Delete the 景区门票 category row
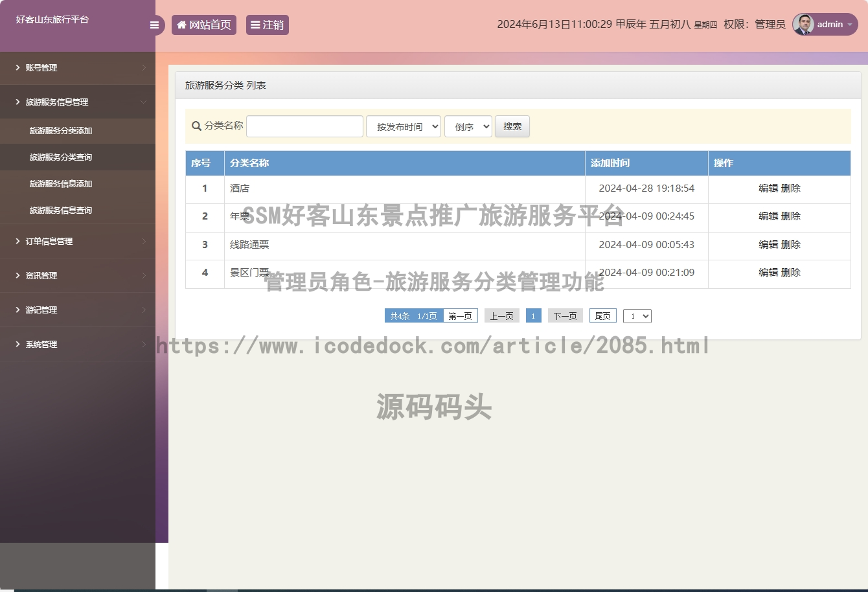The image size is (868, 592). pyautogui.click(x=791, y=273)
